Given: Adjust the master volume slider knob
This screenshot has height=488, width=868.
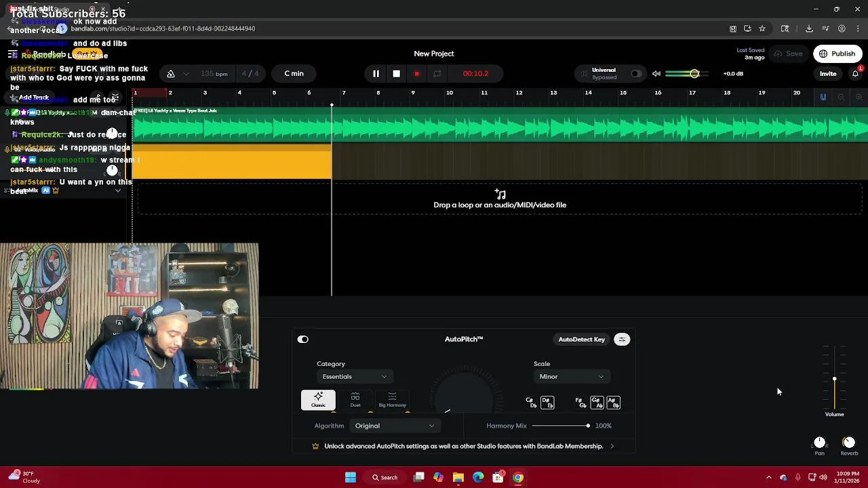Looking at the screenshot, I should coord(694,73).
